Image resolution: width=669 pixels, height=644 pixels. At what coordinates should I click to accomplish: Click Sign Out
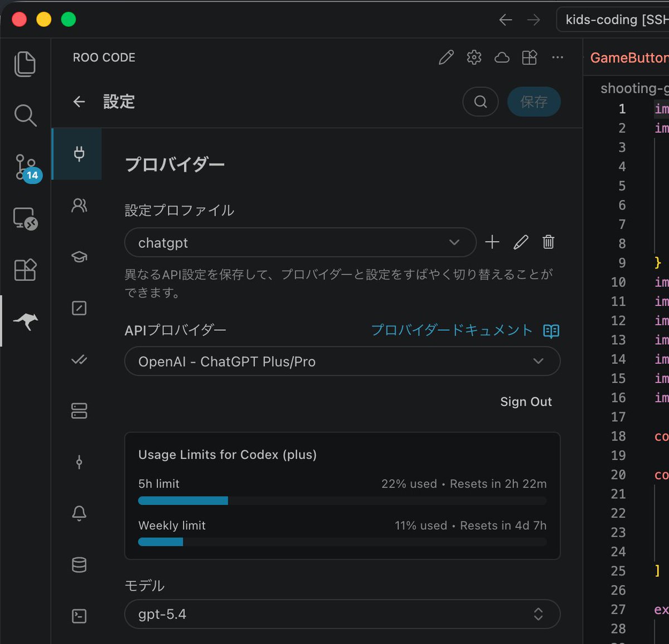pos(526,402)
